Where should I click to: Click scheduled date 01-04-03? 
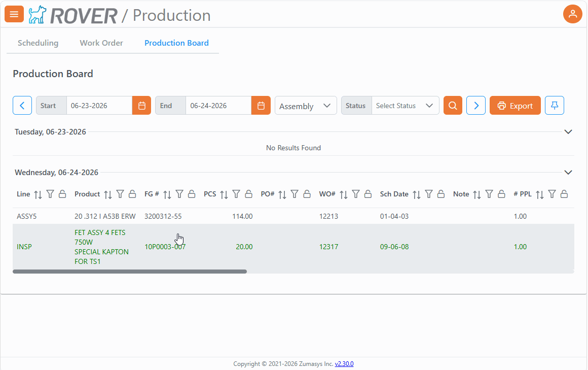tap(394, 216)
